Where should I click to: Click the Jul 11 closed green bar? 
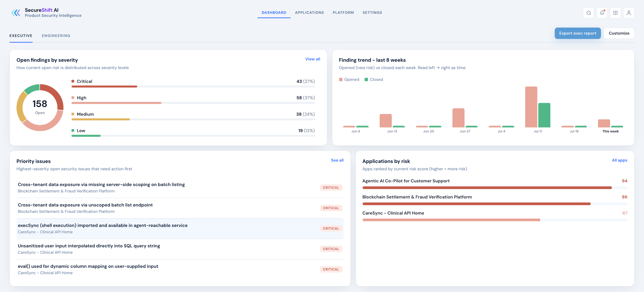tap(544, 115)
